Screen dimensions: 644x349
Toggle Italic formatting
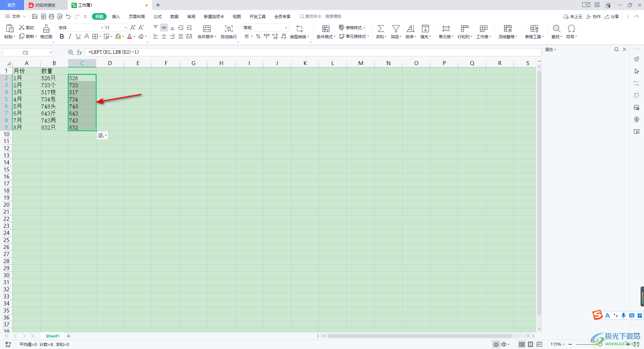70,36
